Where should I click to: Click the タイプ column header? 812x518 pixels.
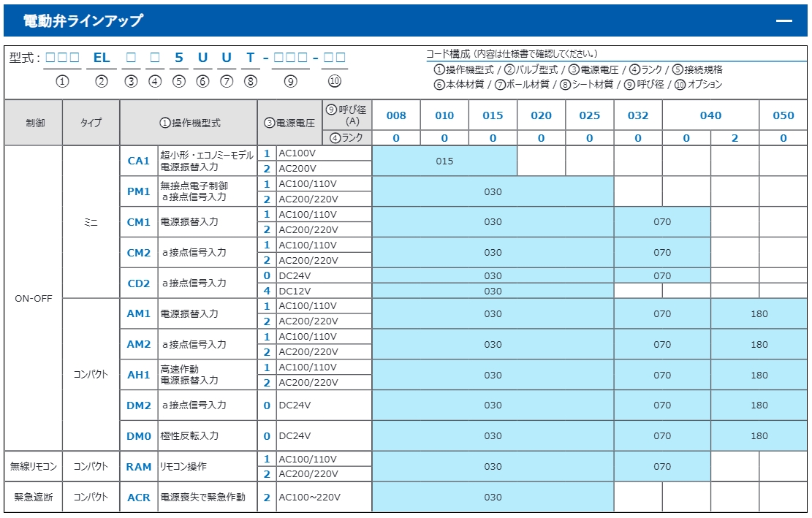91,123
